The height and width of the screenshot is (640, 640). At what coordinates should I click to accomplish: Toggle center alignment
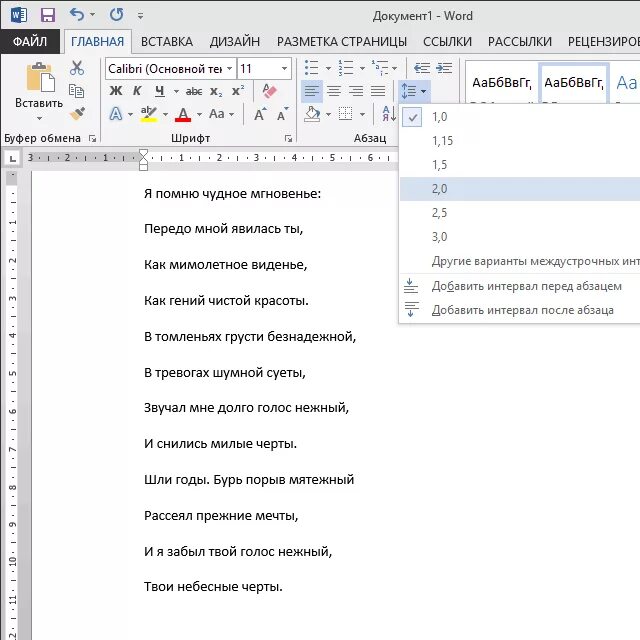[x=334, y=91]
